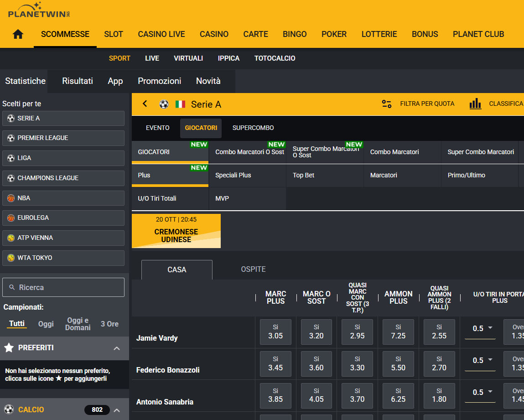Screen dimensions: 524x420
Task: Open the PLANET CLUB main menu item
Action: point(478,34)
